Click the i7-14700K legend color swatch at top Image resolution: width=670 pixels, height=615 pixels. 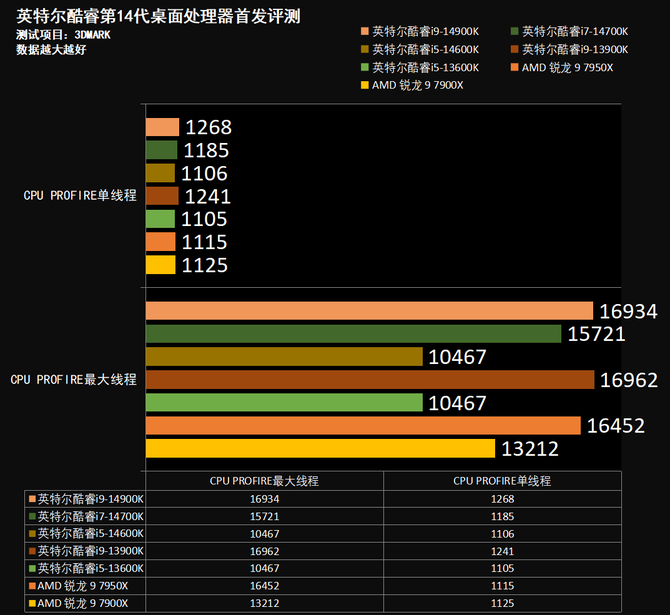pyautogui.click(x=514, y=31)
